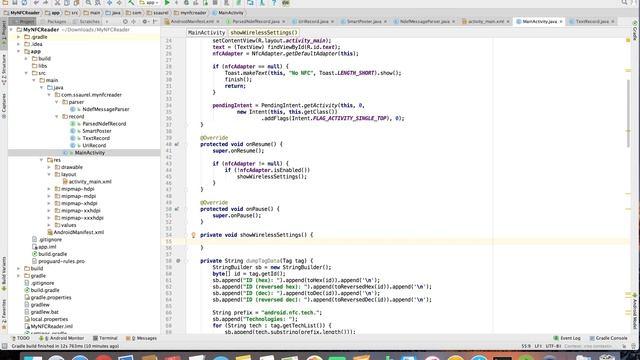Switch to ParsedNdefRecord.java editor tab
Screen dimensions: 640x360
[x=256, y=21]
